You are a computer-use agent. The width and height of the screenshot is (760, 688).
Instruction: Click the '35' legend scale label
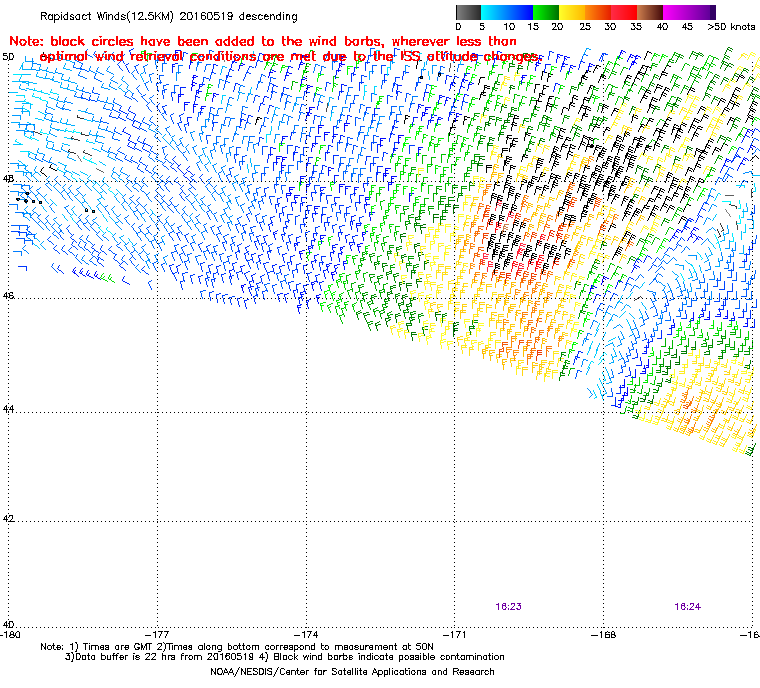[x=636, y=27]
